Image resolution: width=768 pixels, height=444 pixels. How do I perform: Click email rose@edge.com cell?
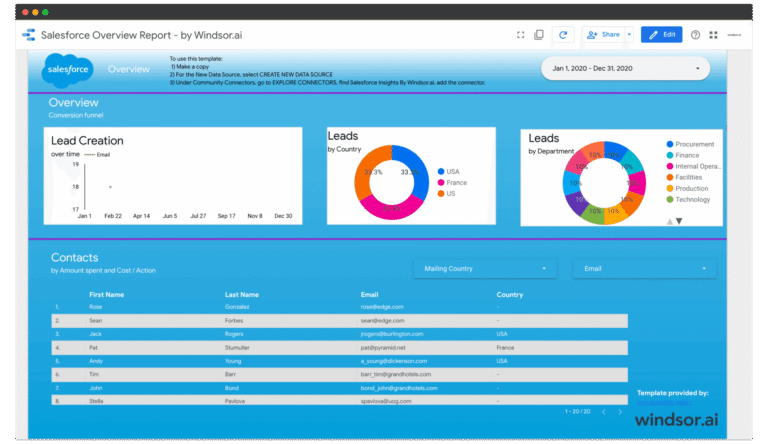[x=382, y=307]
